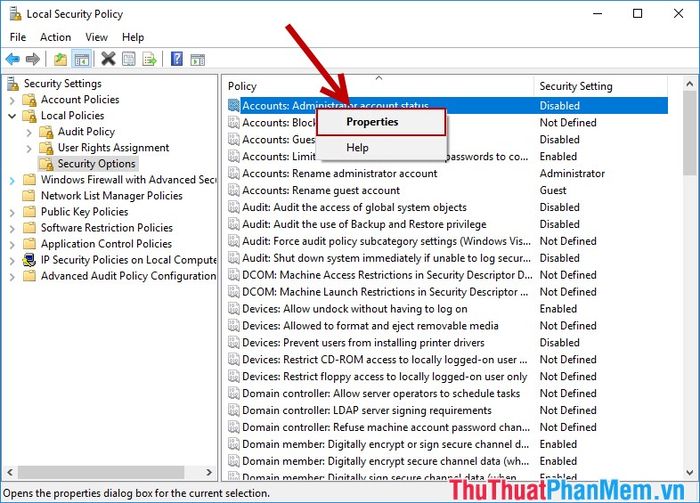This screenshot has height=503, width=700.
Task: Click the Application Control Policies folder icon
Action: tap(29, 244)
